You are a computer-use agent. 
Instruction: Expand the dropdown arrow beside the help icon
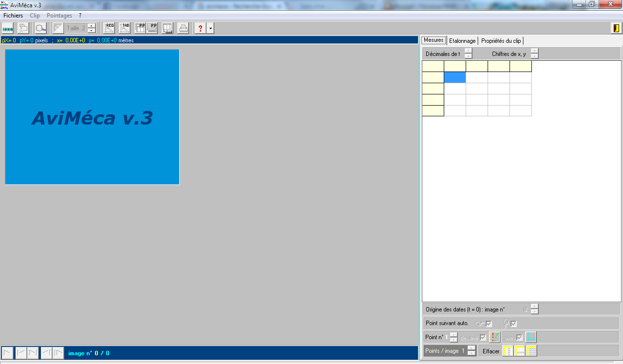tap(210, 28)
